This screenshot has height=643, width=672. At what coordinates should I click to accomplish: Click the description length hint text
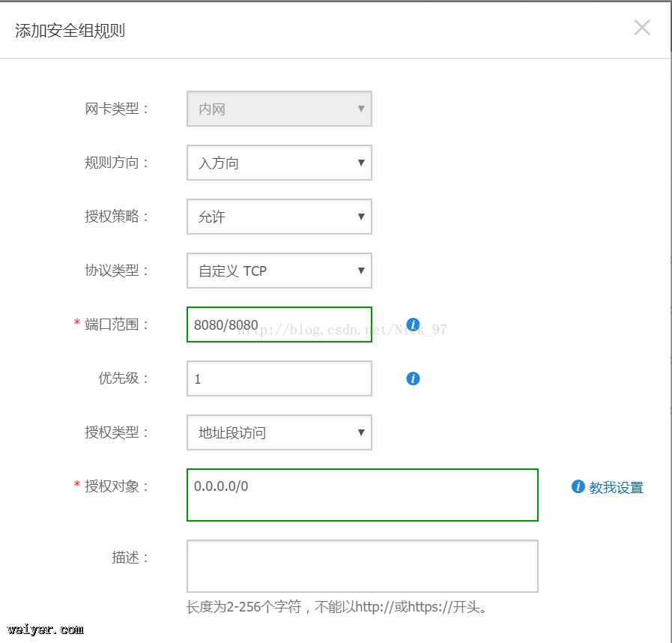pyautogui.click(x=337, y=606)
